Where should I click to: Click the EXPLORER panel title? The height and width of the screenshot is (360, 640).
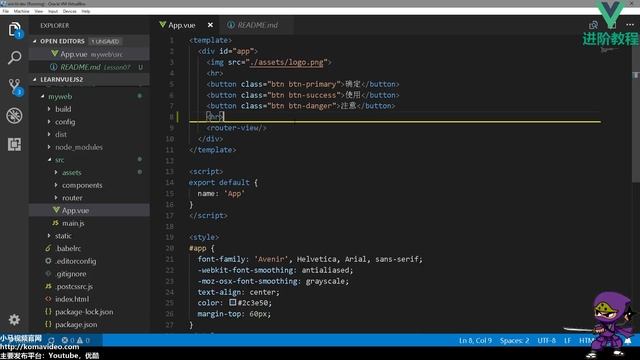55,25
